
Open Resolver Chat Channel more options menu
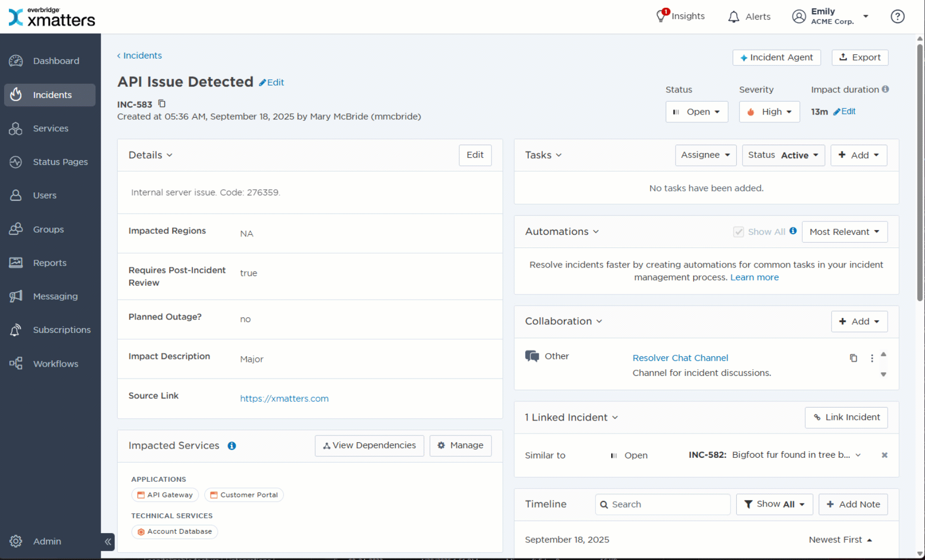872,358
